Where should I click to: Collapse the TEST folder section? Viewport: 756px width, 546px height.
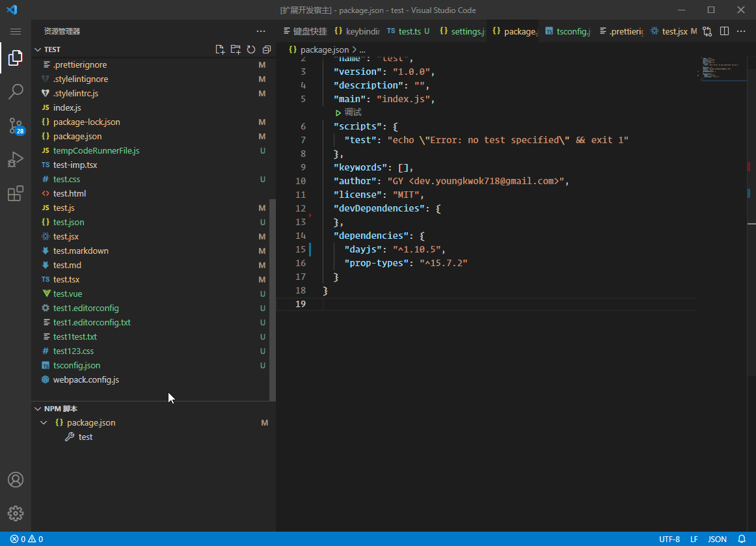38,49
